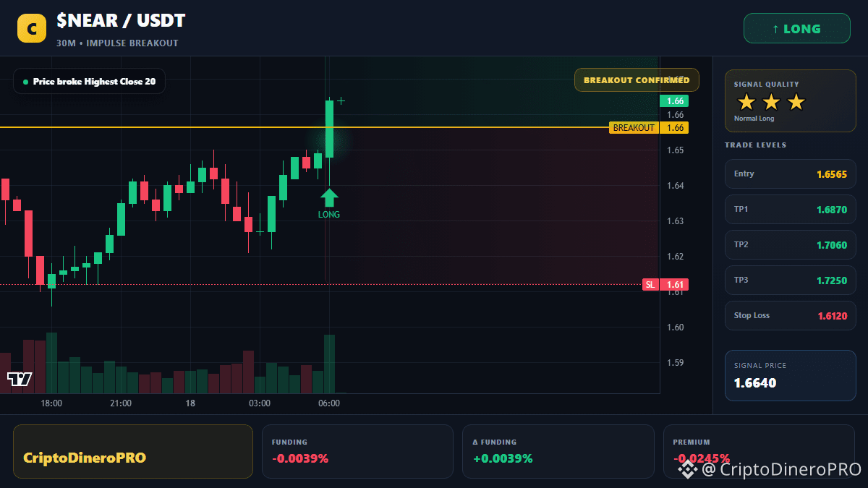
Task: Click the $NEAR / USDT title
Action: 121,21
